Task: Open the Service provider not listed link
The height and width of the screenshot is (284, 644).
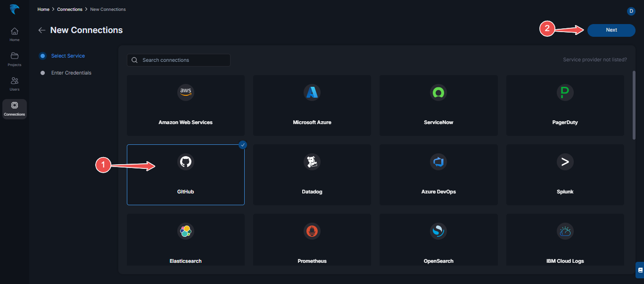Action: [x=595, y=59]
